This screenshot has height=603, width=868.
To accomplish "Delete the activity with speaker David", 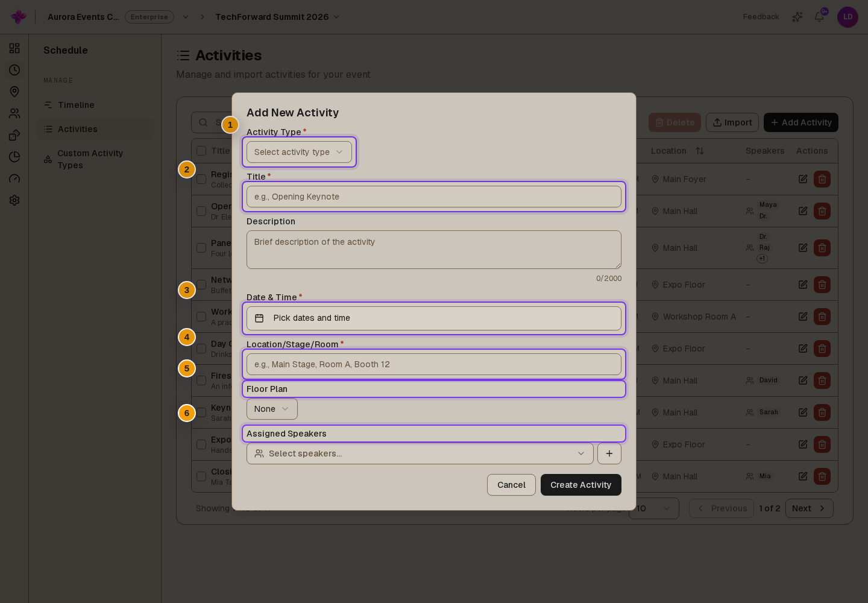I will [822, 380].
